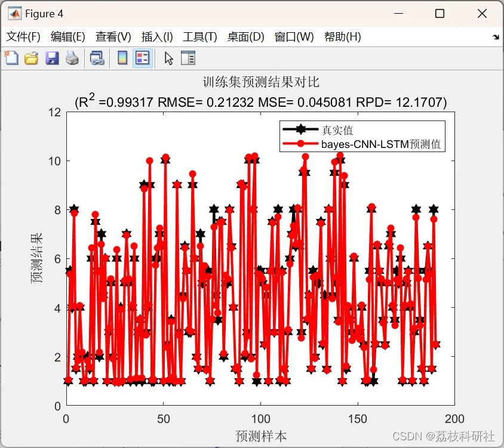Open the 窗口(W) menu
This screenshot has height=448, width=504.
(294, 36)
